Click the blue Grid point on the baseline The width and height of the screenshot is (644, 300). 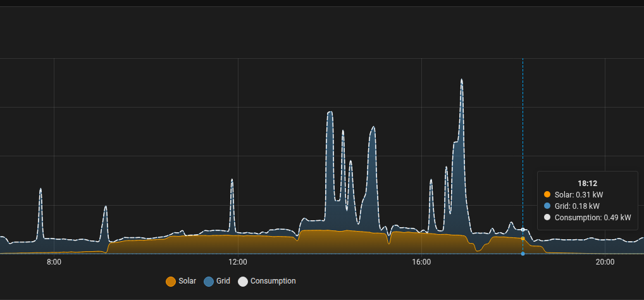pyautogui.click(x=523, y=254)
